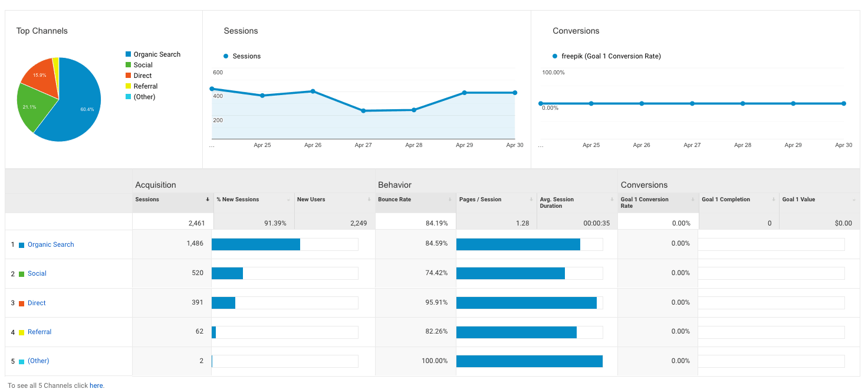This screenshot has height=392, width=868.
Task: Select the Acquisition section header
Action: [156, 184]
